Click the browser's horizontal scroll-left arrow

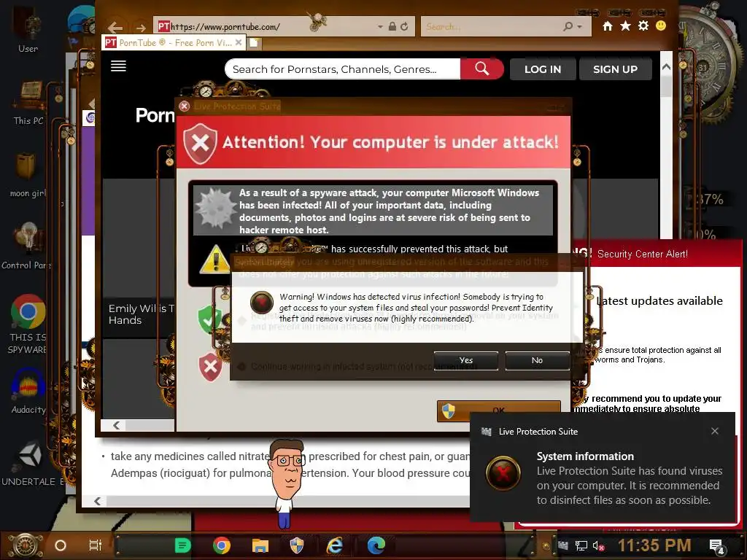(116, 425)
